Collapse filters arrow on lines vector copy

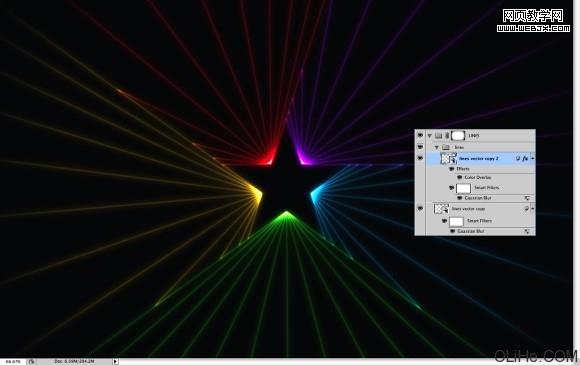tap(533, 209)
